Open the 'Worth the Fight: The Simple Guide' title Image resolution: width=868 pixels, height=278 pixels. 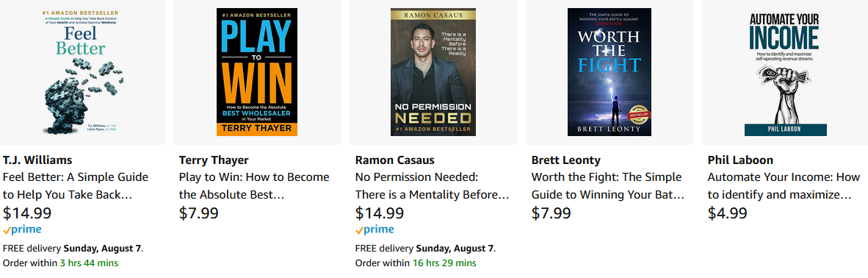(608, 187)
